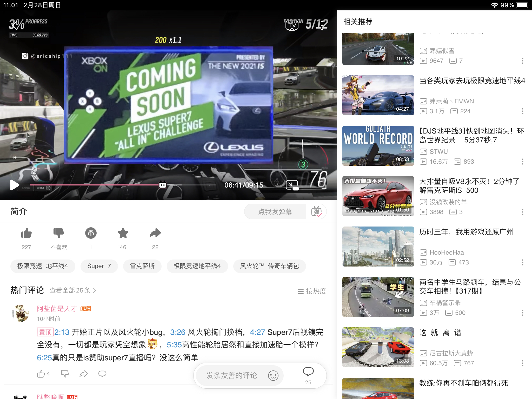Open more options for 尼古拉斯大黄蜂 video
This screenshot has width=532, height=399.
pyautogui.click(x=523, y=363)
